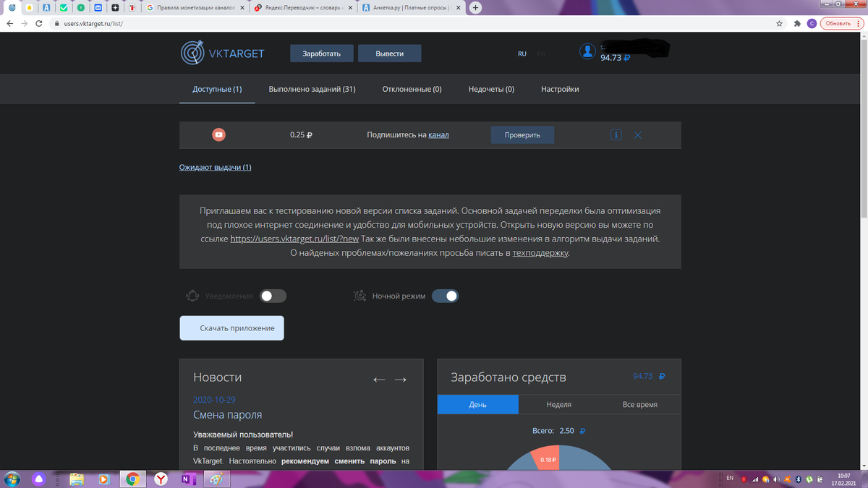Open OneNote from taskbar

pos(187,479)
